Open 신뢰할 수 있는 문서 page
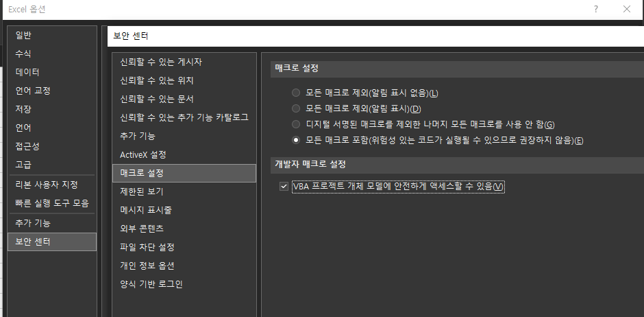644x317 pixels. [184, 99]
